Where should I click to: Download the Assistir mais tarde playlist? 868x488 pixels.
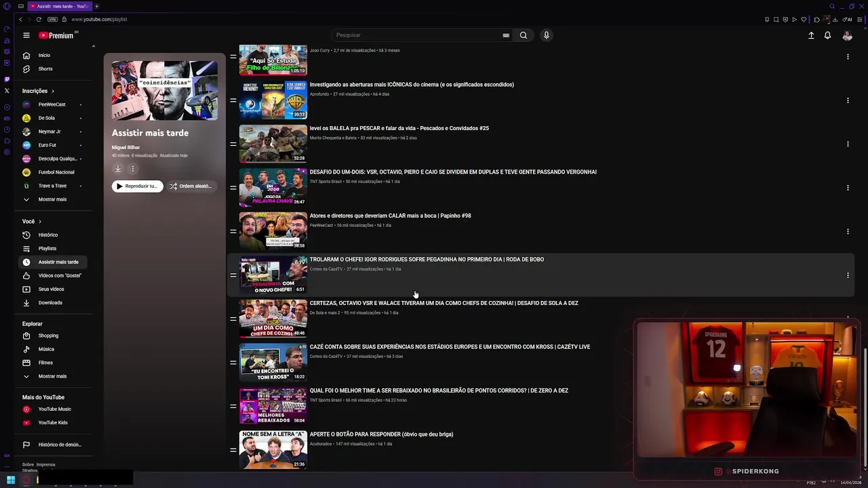point(117,169)
